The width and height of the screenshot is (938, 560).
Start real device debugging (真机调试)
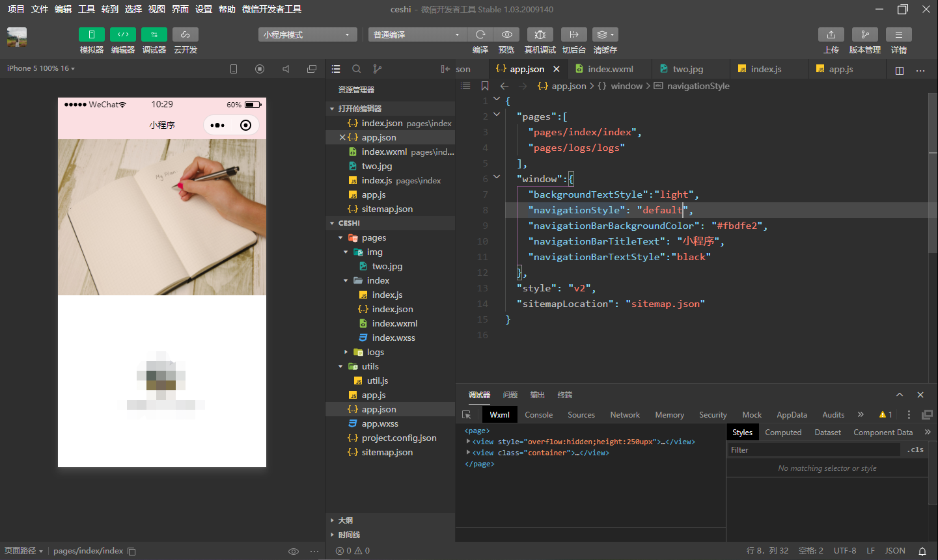(540, 34)
